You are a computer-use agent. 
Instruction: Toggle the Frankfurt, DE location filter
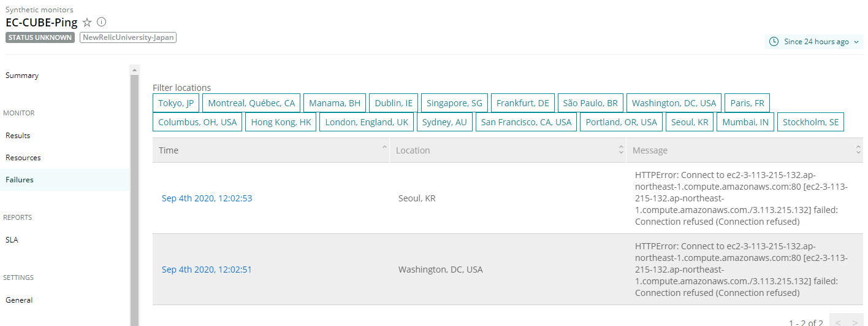522,103
